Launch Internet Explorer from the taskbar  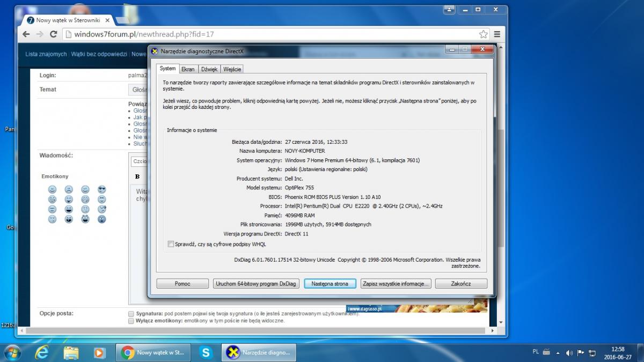(x=42, y=352)
